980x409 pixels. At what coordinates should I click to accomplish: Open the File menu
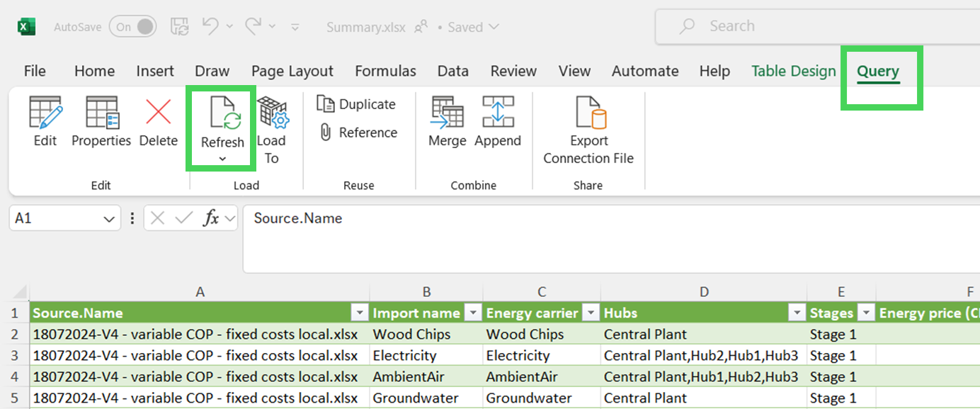pyautogui.click(x=35, y=71)
